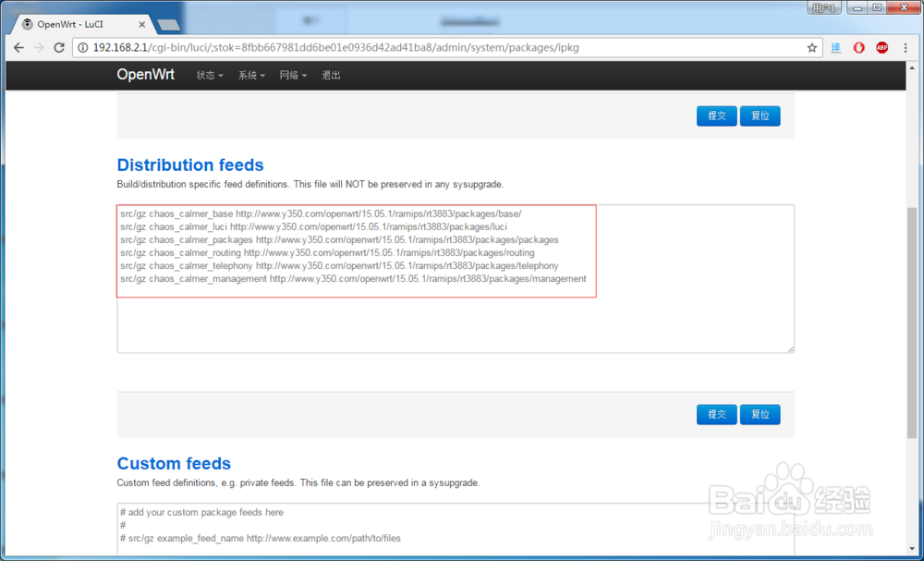Viewport: 924px width, 561px height.
Task: Click the Distribution feeds heading
Action: [x=190, y=165]
